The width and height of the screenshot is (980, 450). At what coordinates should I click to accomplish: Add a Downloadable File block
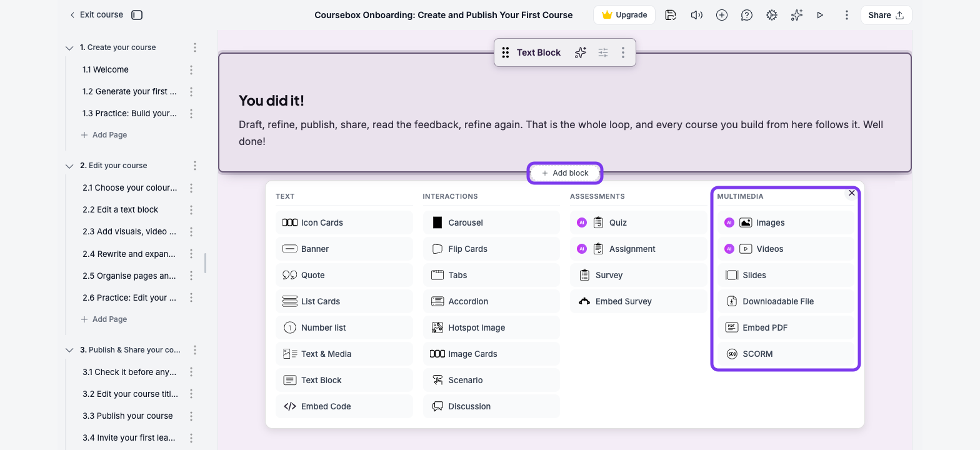pyautogui.click(x=786, y=301)
